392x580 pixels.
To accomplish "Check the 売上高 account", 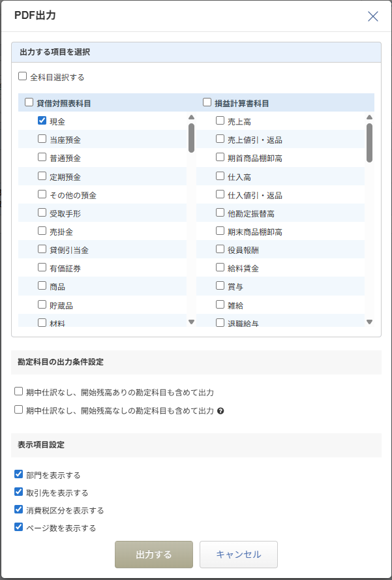I will pyautogui.click(x=220, y=121).
